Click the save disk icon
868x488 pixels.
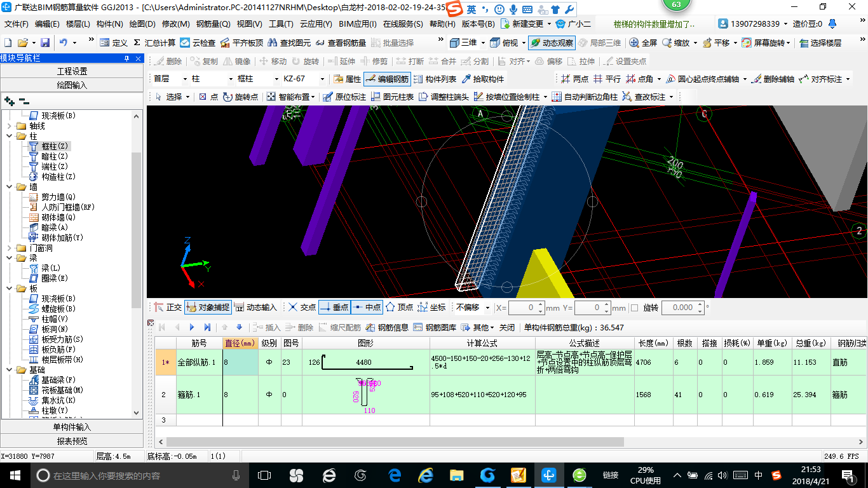coord(45,43)
